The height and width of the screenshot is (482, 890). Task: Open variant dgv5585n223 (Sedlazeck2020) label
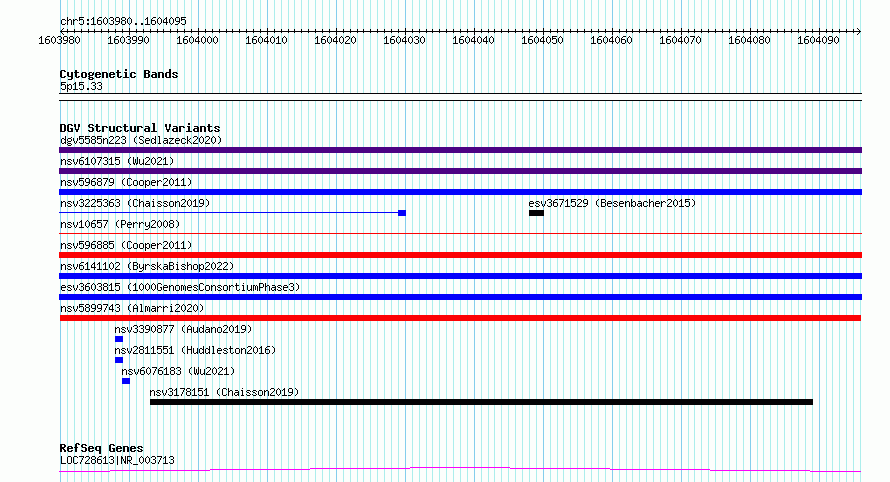point(141,140)
